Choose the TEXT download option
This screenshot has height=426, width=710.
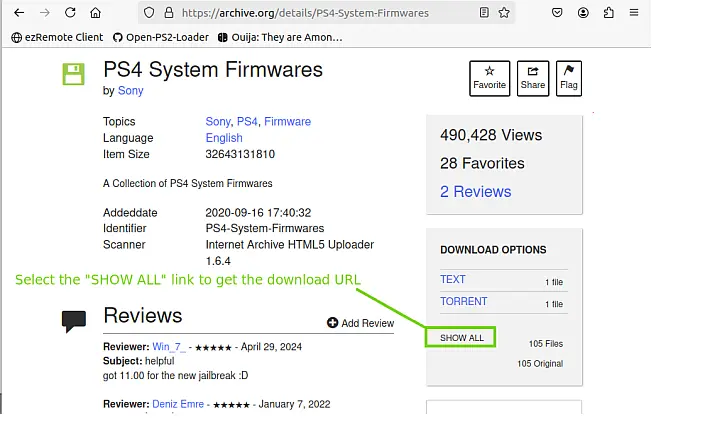point(453,279)
